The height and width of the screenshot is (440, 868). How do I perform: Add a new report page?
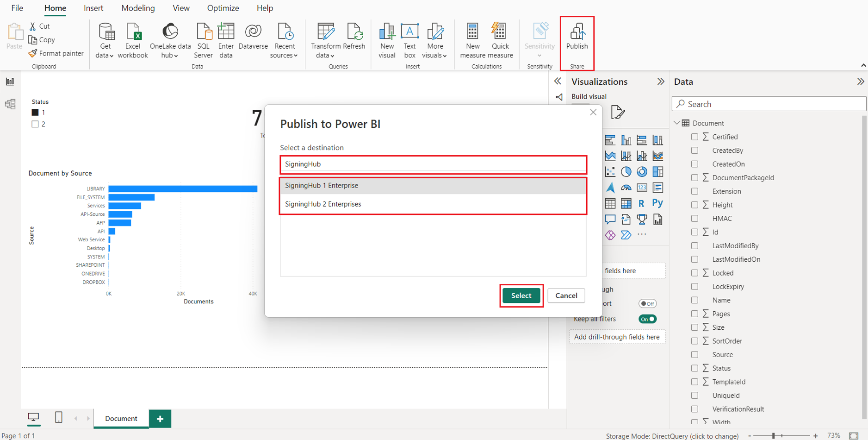[x=160, y=419]
